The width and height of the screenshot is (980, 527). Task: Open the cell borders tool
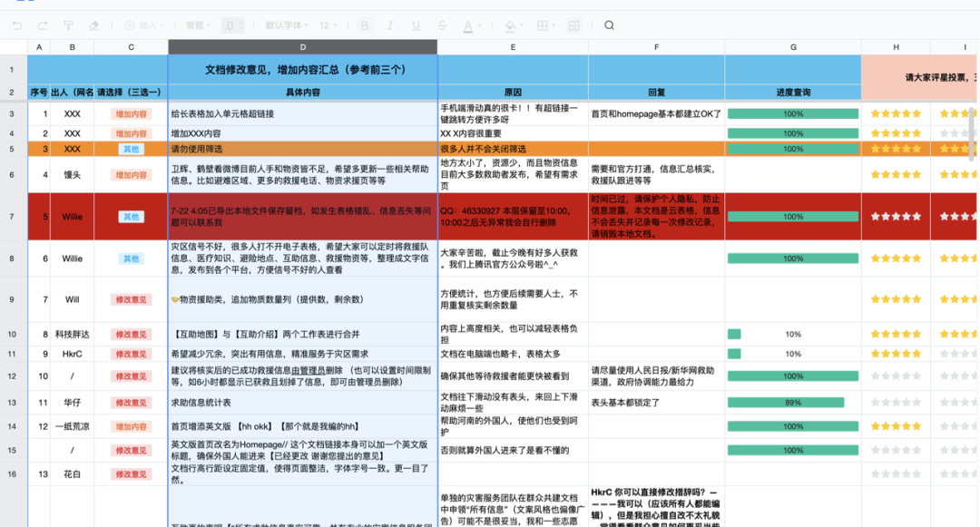point(543,25)
